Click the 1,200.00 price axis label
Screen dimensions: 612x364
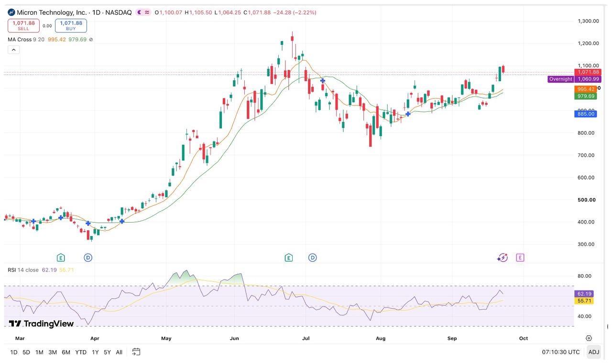589,43
